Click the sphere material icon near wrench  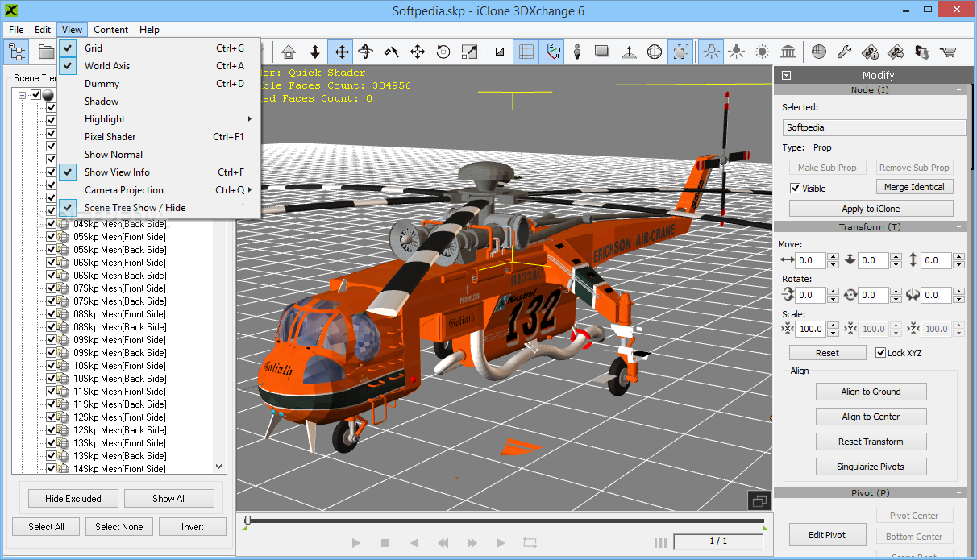click(818, 52)
